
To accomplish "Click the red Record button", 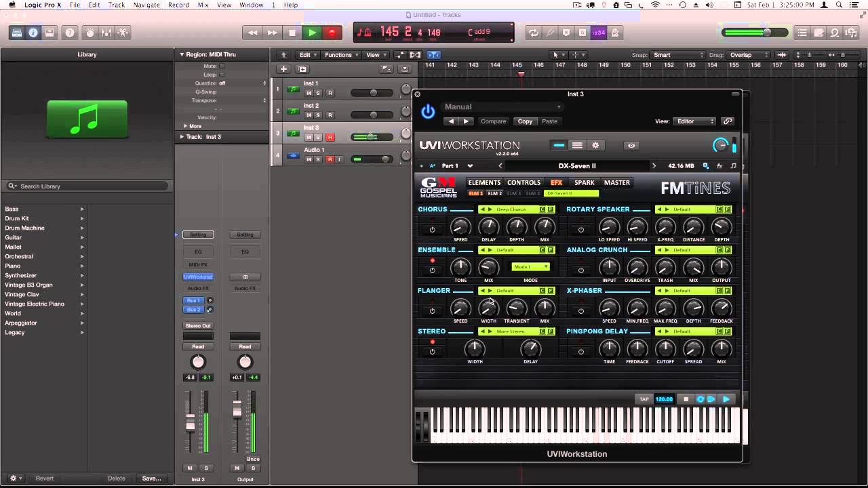I will tap(332, 33).
